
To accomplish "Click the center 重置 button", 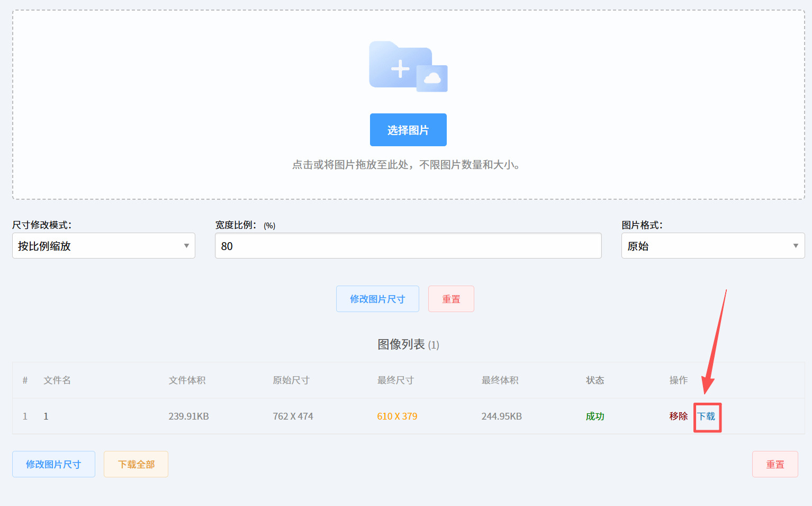I will click(x=451, y=299).
